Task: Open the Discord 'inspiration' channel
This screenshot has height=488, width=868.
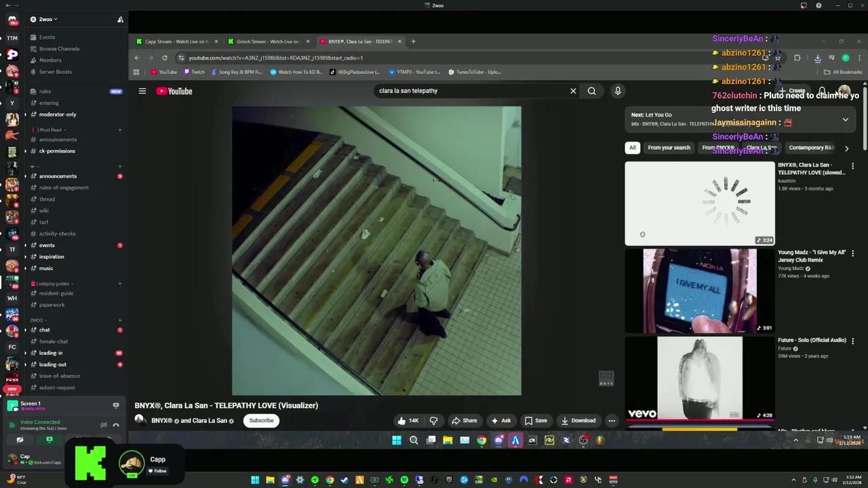Action: pyautogui.click(x=52, y=257)
